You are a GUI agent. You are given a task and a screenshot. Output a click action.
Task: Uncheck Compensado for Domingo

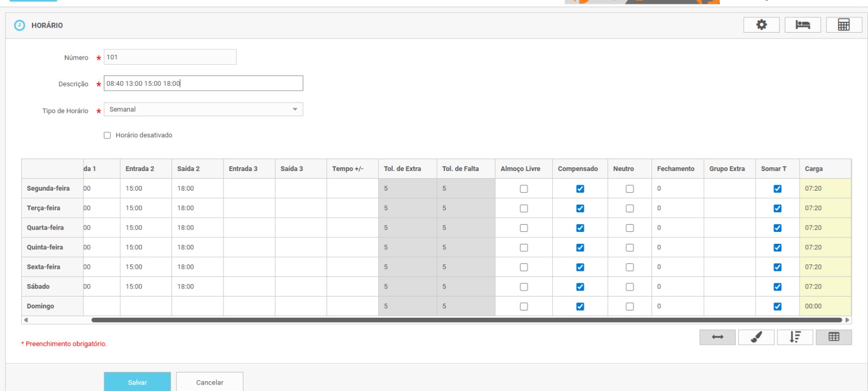tap(580, 306)
